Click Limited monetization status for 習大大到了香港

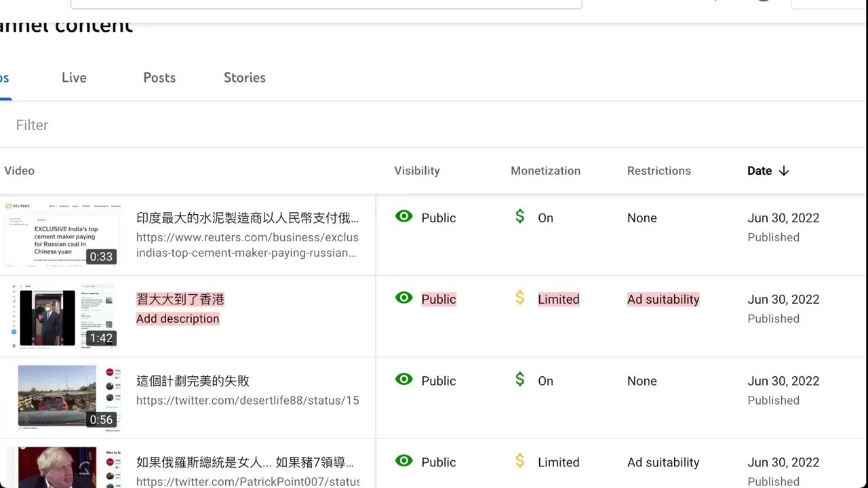[559, 300]
